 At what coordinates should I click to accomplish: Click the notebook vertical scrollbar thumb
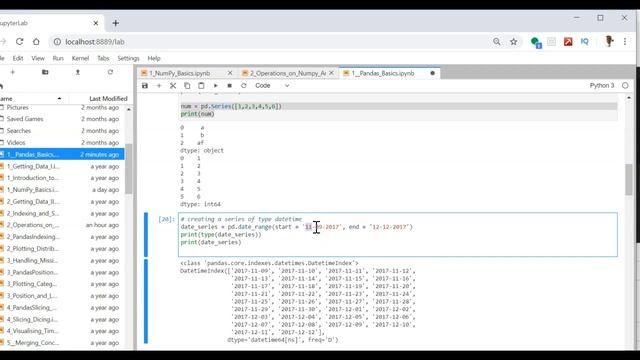click(x=629, y=180)
